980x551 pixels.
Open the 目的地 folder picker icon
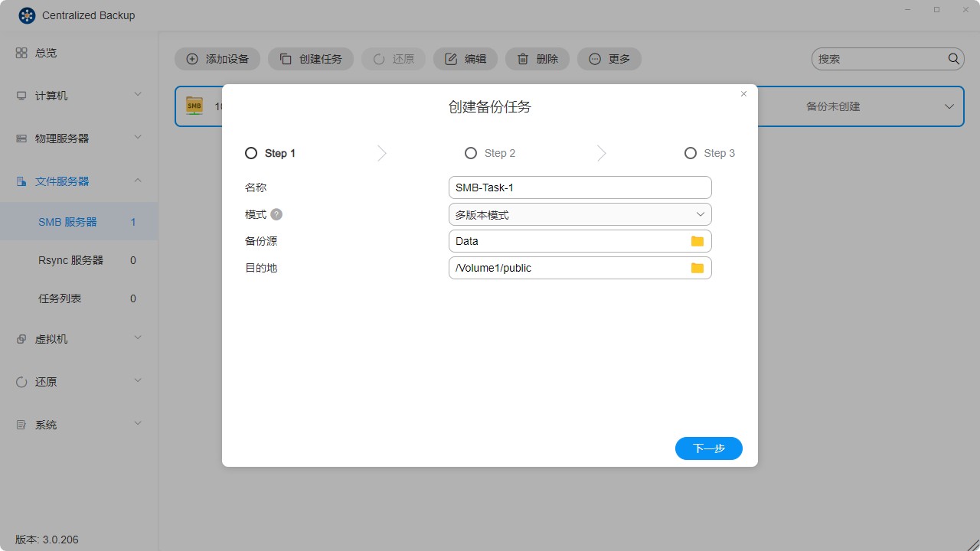pyautogui.click(x=697, y=268)
